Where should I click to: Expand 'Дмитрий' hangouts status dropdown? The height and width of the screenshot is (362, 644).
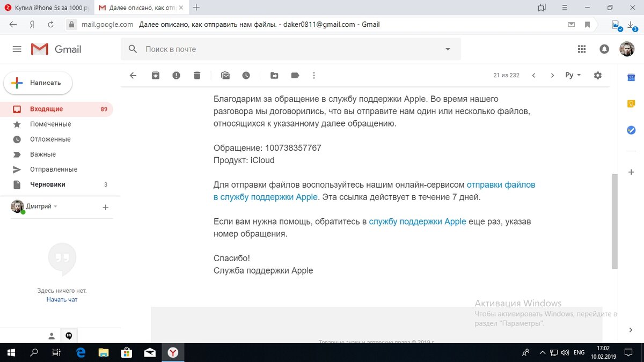[42, 206]
